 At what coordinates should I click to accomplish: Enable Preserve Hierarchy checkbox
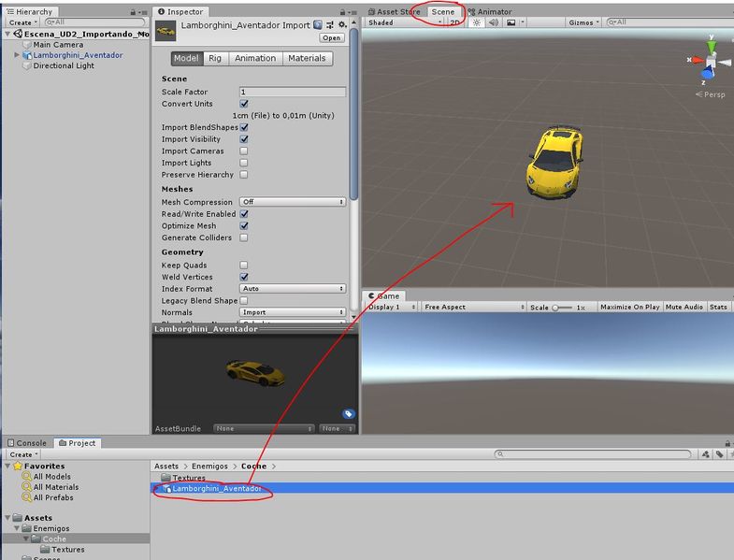(x=244, y=174)
